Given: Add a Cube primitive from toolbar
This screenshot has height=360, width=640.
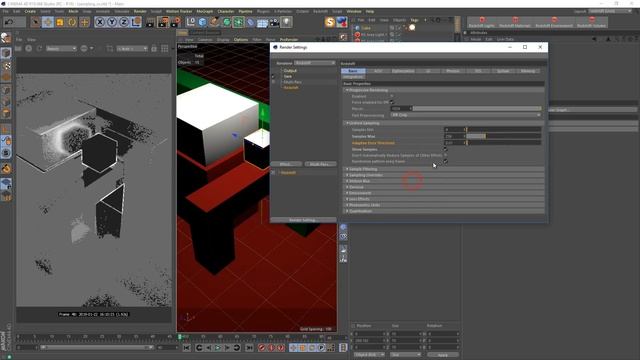Looking at the screenshot, I should [202, 22].
